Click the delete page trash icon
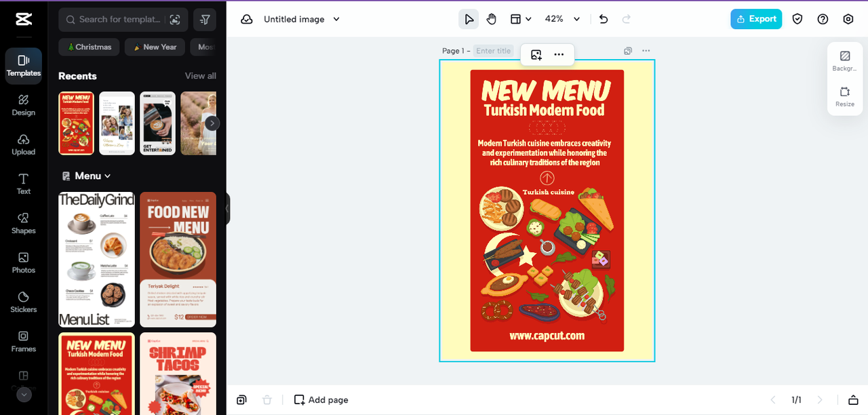Viewport: 868px width, 415px height. (x=267, y=400)
